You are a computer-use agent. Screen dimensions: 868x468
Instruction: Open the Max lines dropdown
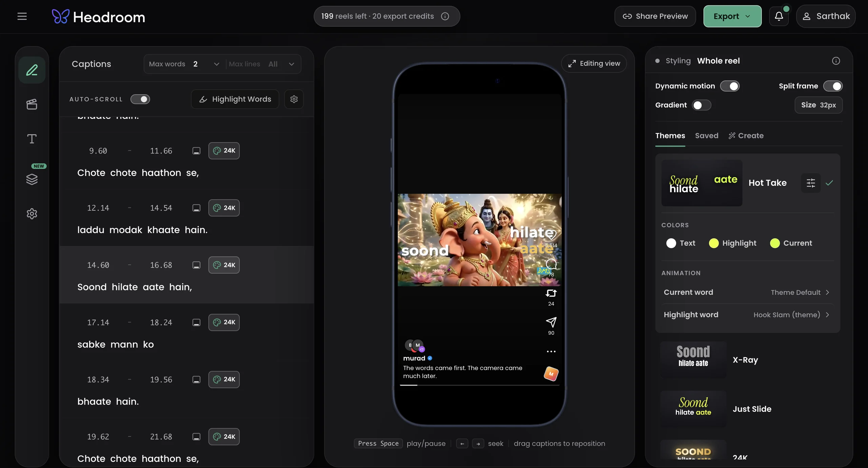pyautogui.click(x=262, y=64)
